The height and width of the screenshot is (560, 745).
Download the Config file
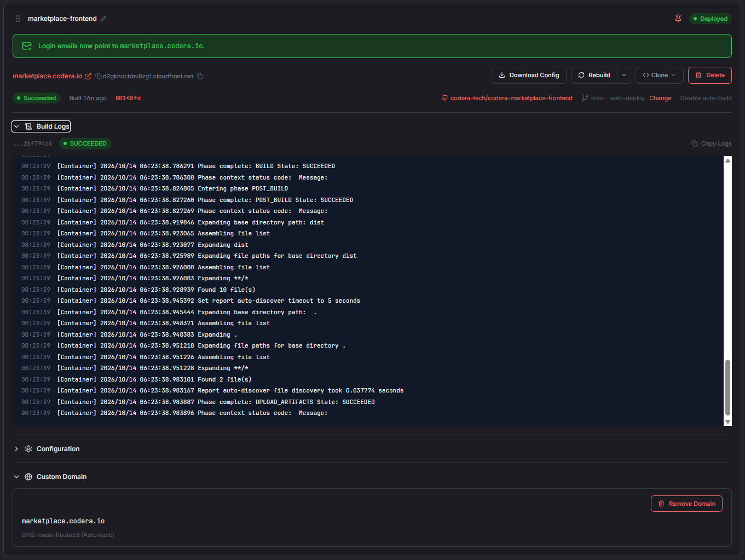tap(529, 75)
